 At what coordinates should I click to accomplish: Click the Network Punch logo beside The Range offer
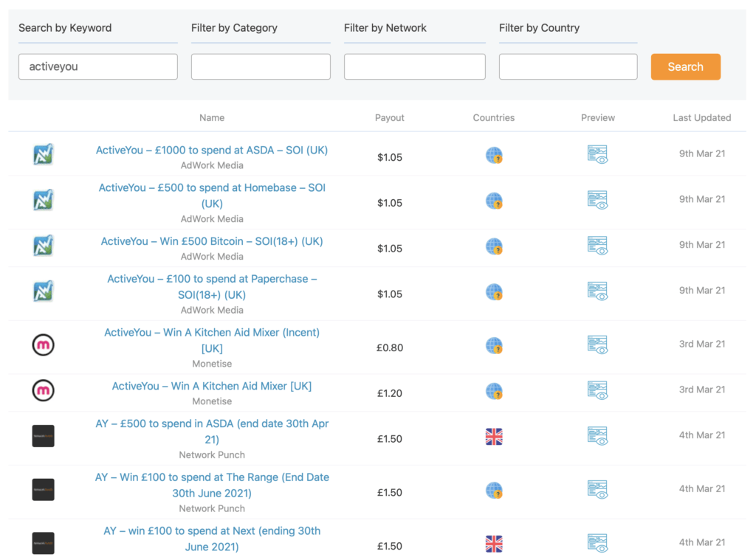(x=43, y=490)
